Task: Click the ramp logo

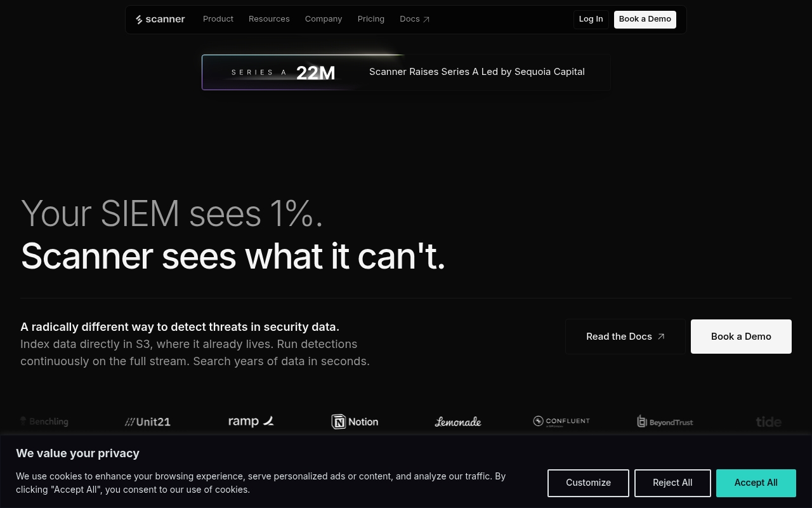Action: pos(251,421)
